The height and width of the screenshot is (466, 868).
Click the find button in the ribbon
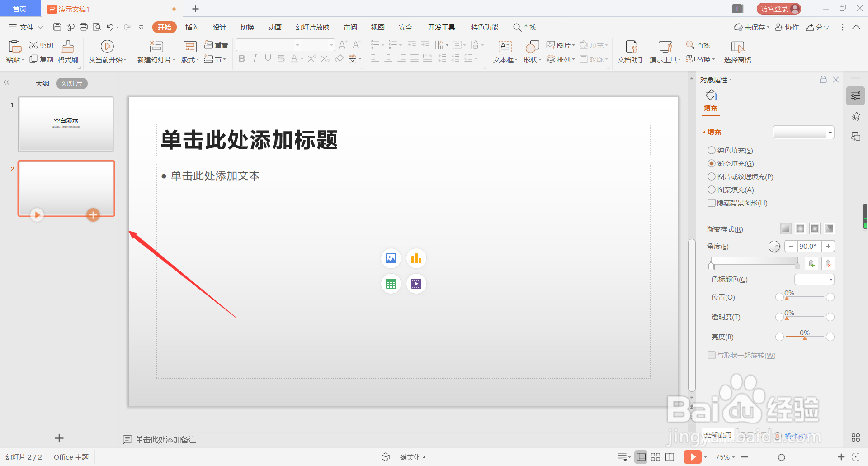pos(698,45)
